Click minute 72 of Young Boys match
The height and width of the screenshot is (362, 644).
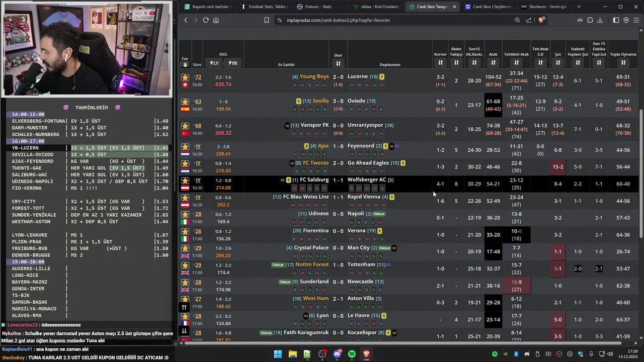point(198,77)
